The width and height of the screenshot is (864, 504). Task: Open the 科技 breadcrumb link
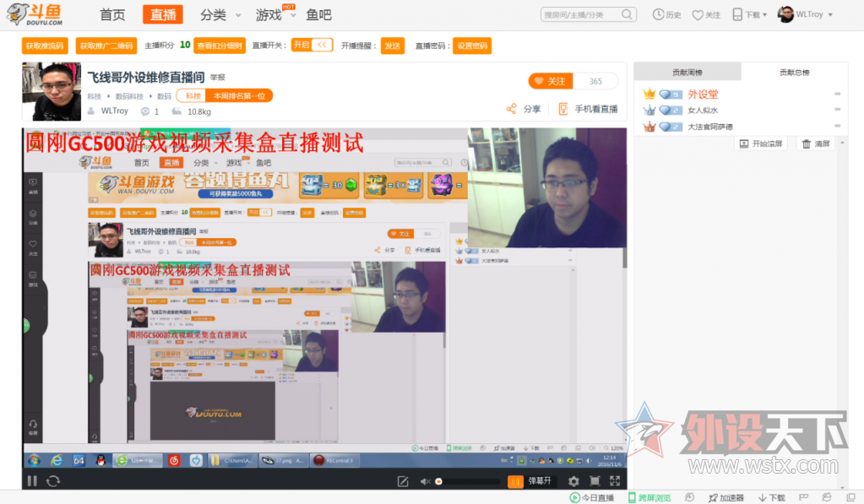tap(95, 96)
